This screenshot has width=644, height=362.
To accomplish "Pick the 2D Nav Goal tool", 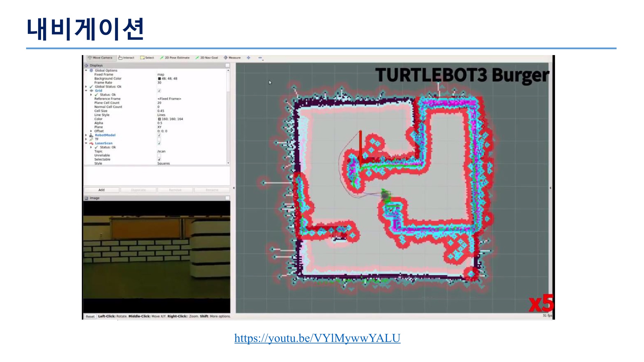I will pos(207,58).
